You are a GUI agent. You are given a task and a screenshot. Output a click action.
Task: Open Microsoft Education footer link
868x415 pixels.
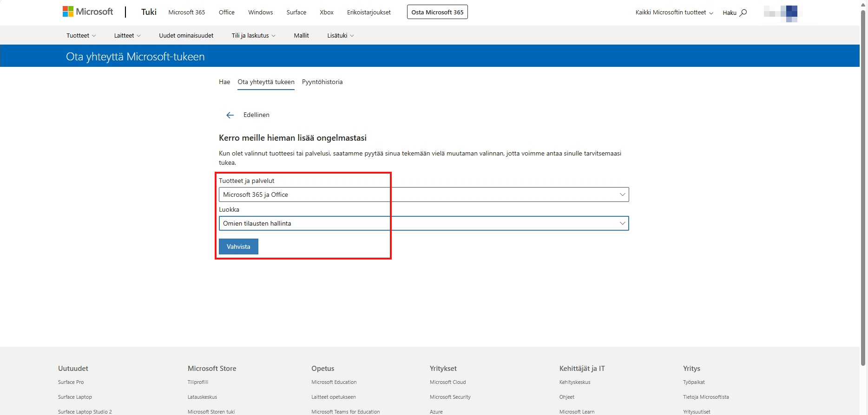pos(334,382)
